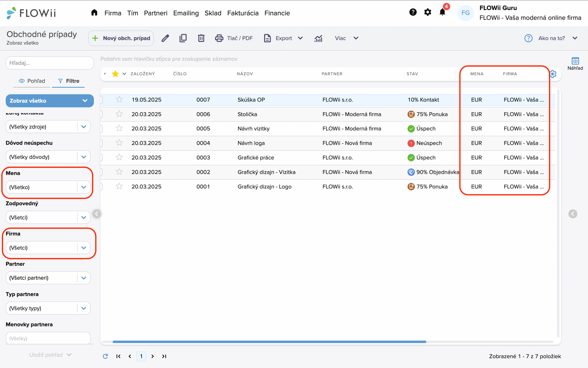
Task: Click the FLOWii logo
Action: (x=31, y=13)
